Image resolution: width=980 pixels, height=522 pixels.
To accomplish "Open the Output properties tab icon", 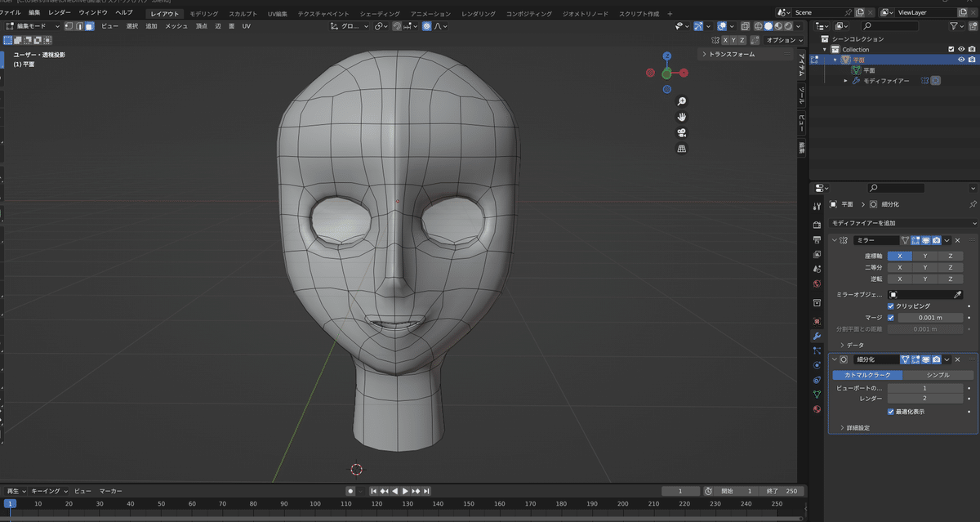I will [x=817, y=240].
